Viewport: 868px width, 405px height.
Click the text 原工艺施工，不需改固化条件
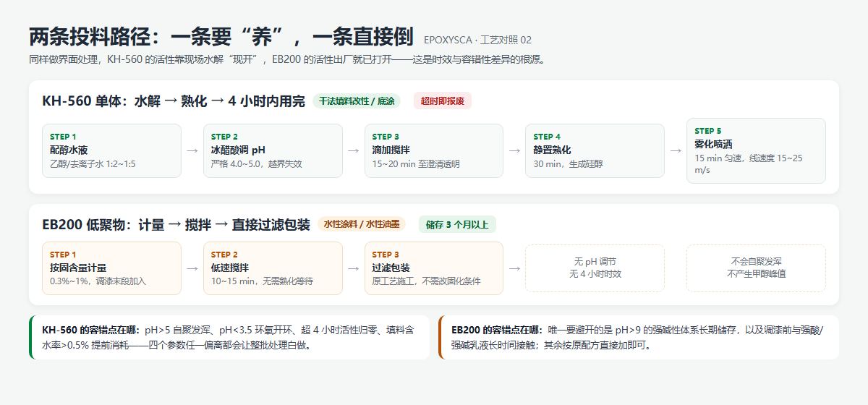tap(427, 281)
